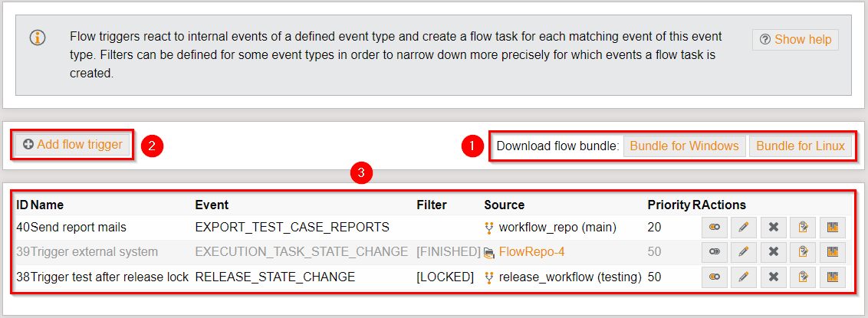Click the Priority column header
This screenshot has width=868, height=318.
[668, 205]
